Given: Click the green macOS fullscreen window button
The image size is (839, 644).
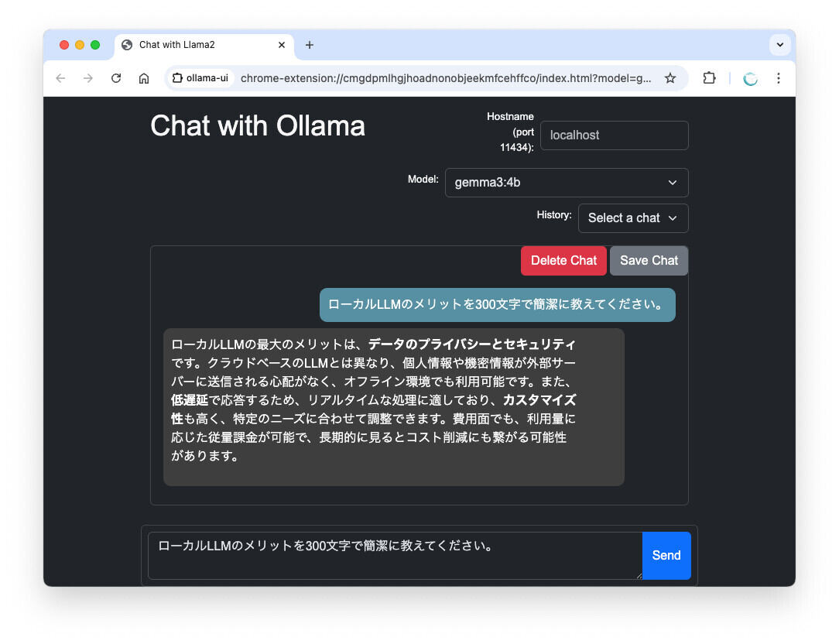Looking at the screenshot, I should (95, 45).
